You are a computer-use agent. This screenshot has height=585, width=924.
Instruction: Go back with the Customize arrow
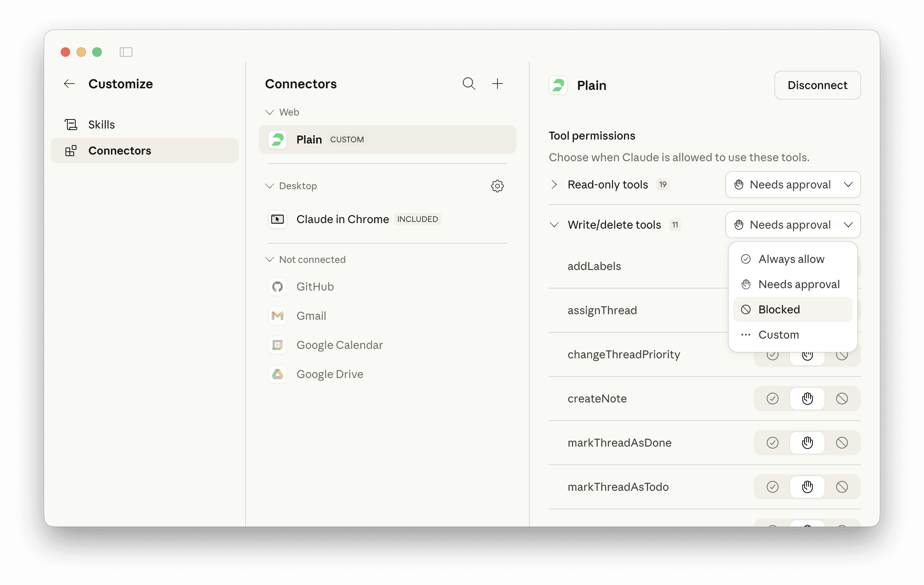point(69,84)
